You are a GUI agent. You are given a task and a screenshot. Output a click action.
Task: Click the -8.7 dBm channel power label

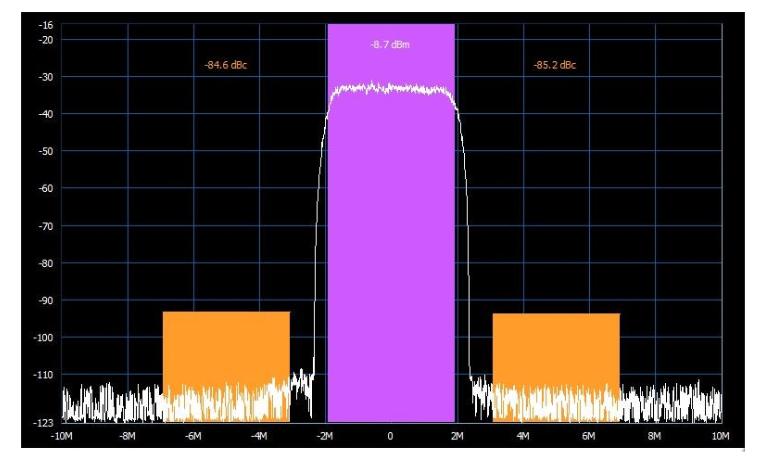391,44
